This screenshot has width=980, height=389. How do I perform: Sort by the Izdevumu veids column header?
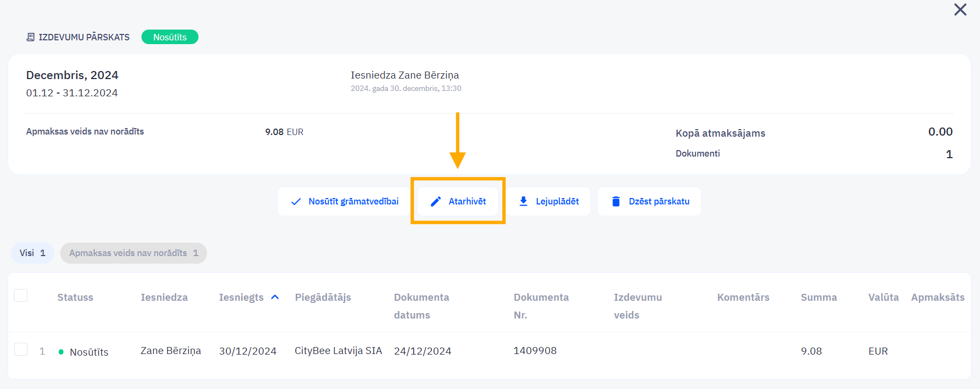point(638,306)
